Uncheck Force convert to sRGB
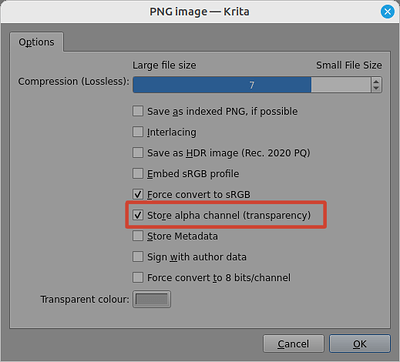This screenshot has width=400, height=362. 138,194
